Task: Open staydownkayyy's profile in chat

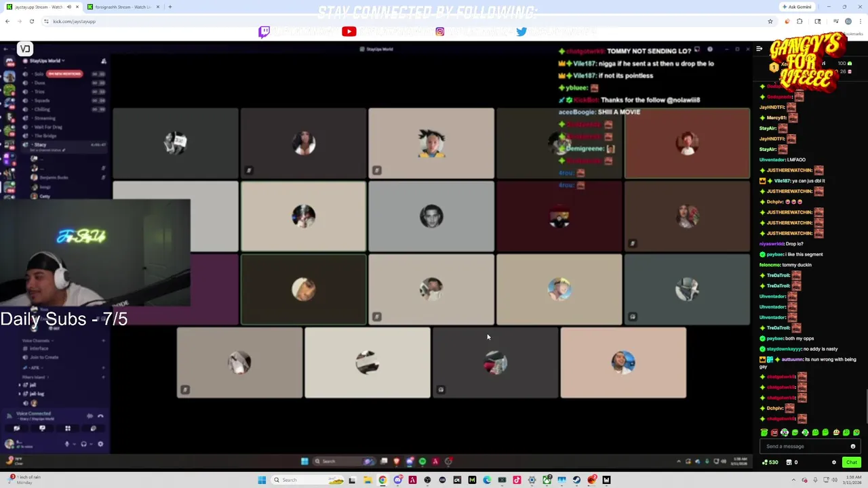Action: pos(783,349)
